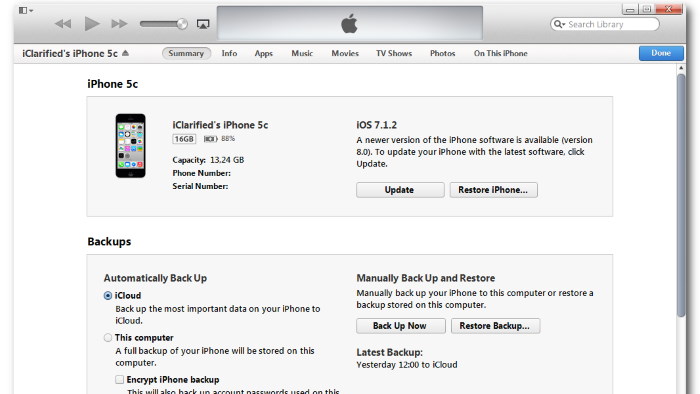Click the fast forward next button
Screen dimensions: 700x394
119,24
